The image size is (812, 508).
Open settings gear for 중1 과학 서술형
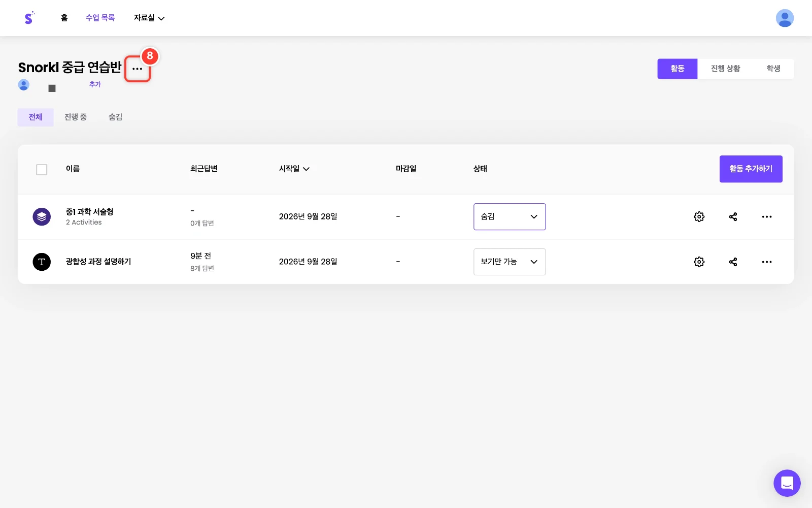tap(699, 216)
